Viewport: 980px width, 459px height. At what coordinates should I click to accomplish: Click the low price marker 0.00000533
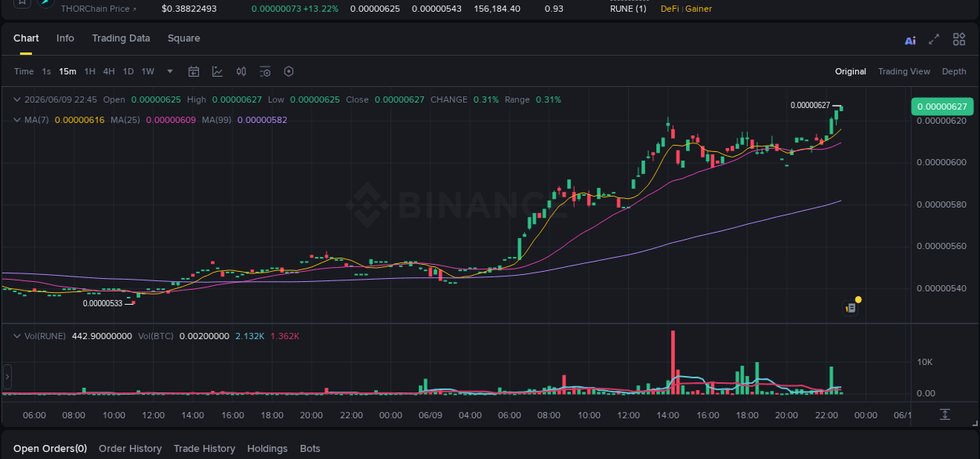click(x=103, y=304)
